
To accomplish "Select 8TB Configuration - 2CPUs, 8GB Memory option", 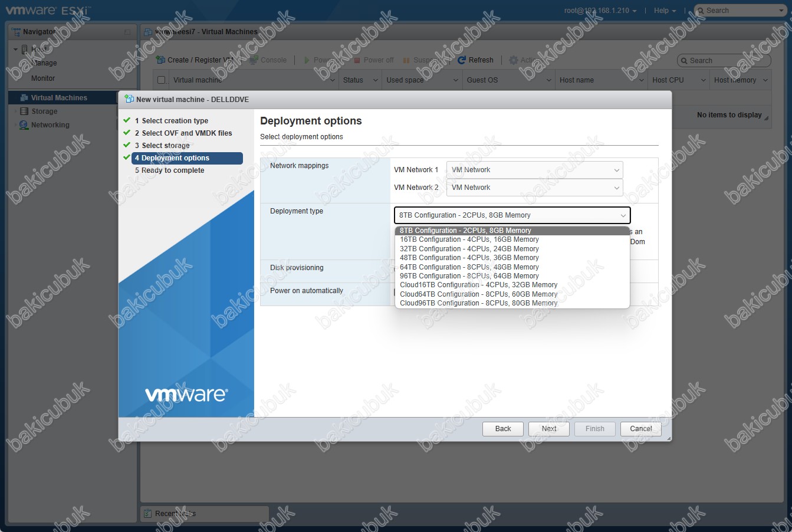I will tap(512, 231).
